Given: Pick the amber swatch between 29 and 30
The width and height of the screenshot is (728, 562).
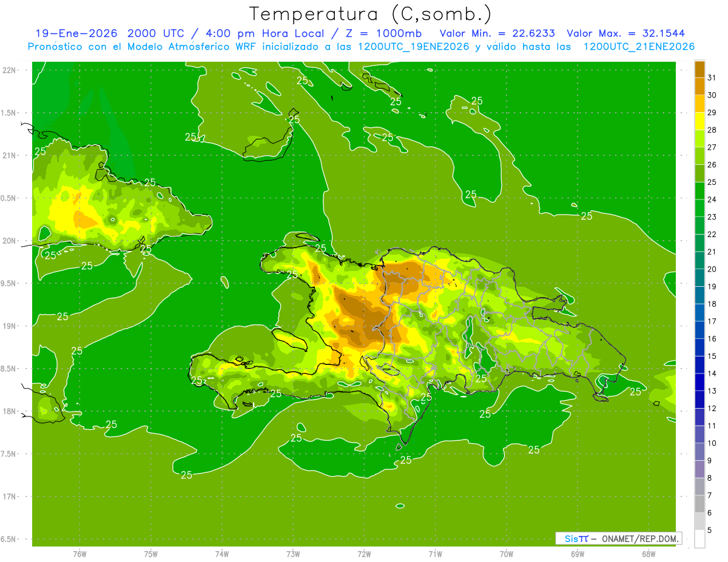Looking at the screenshot, I should (699, 104).
